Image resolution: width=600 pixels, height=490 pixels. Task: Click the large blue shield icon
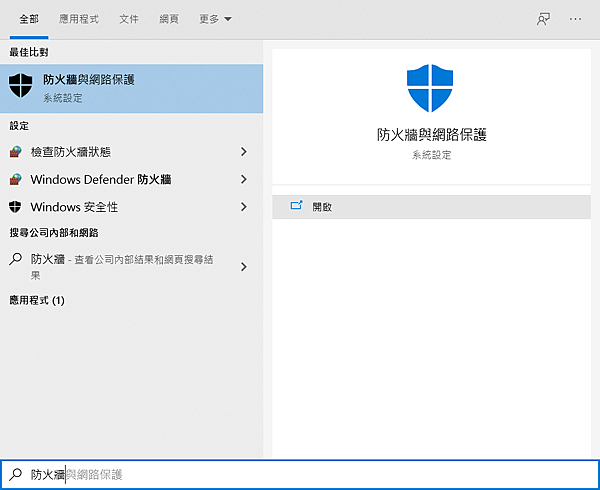(x=430, y=88)
